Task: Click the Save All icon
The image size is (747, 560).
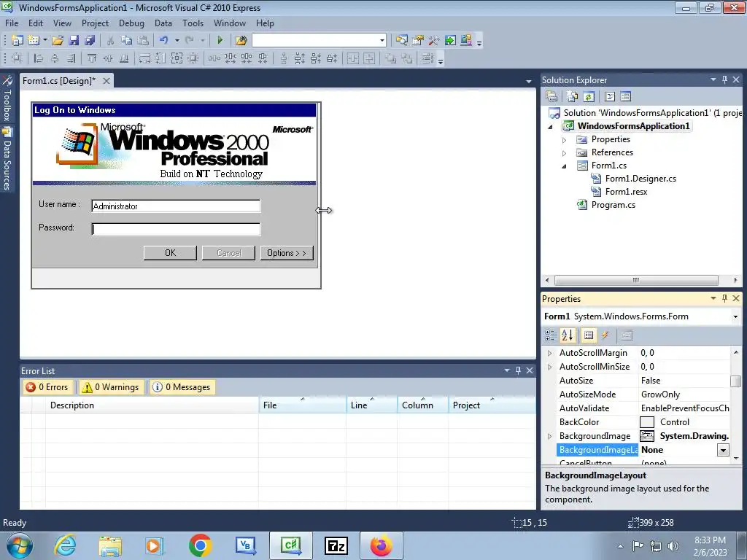Action: pyautogui.click(x=90, y=41)
